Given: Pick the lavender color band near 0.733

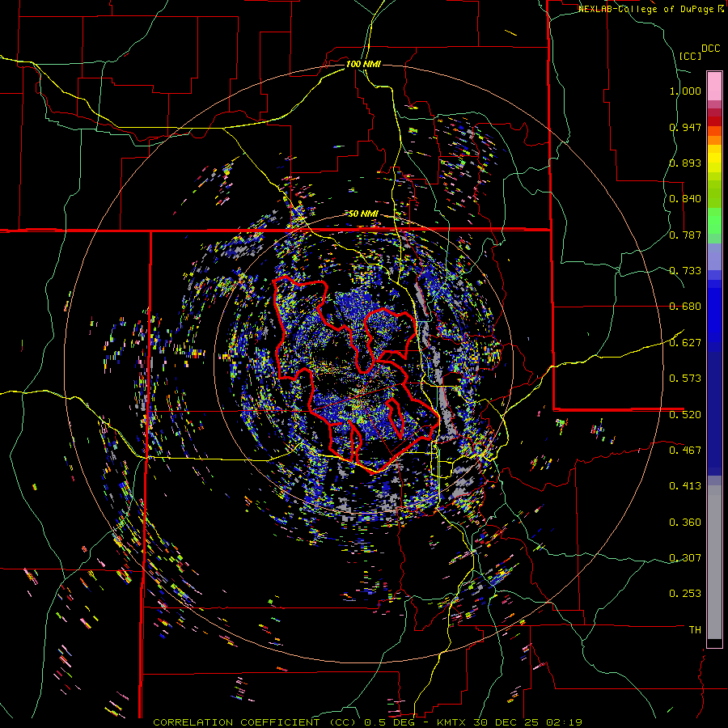Looking at the screenshot, I should pos(714,256).
